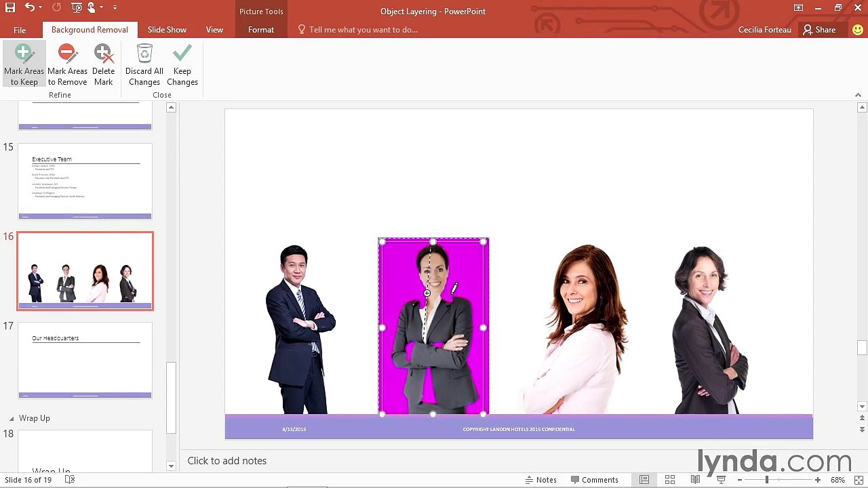This screenshot has width=868, height=488.
Task: Open zoom dialog via 68% label
Action: 838,480
